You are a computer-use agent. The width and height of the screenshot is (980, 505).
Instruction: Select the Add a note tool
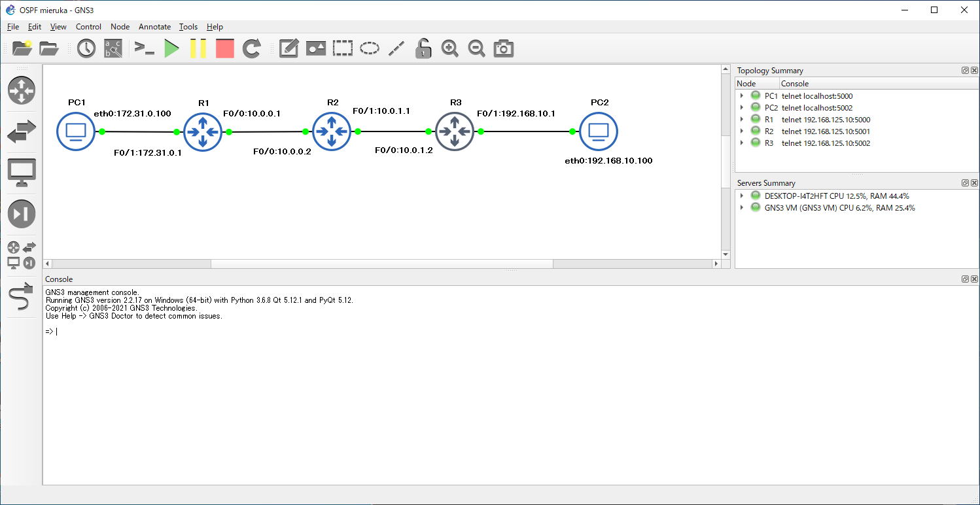pos(289,48)
